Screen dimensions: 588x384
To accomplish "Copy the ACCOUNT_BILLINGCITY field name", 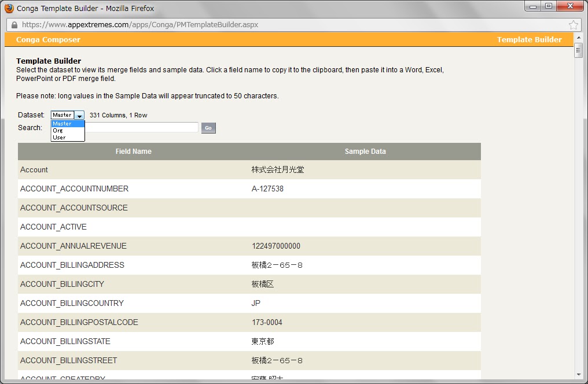I will pyautogui.click(x=63, y=285).
